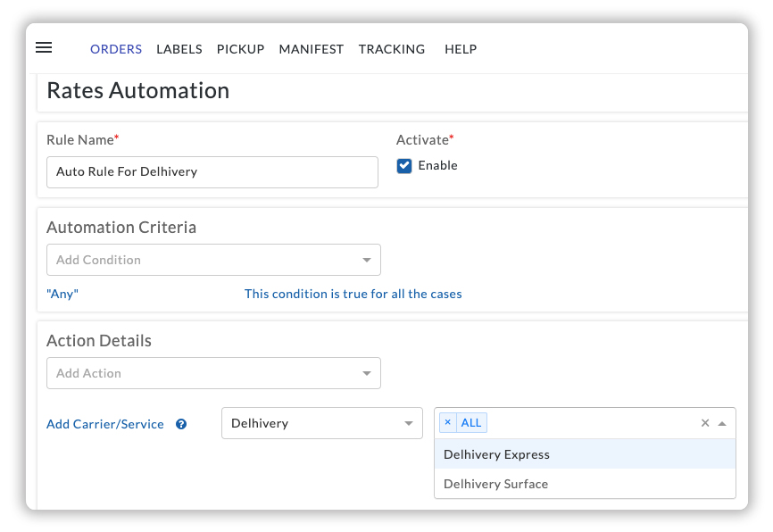773x532 pixels.
Task: Open the PICKUP menu
Action: [241, 49]
